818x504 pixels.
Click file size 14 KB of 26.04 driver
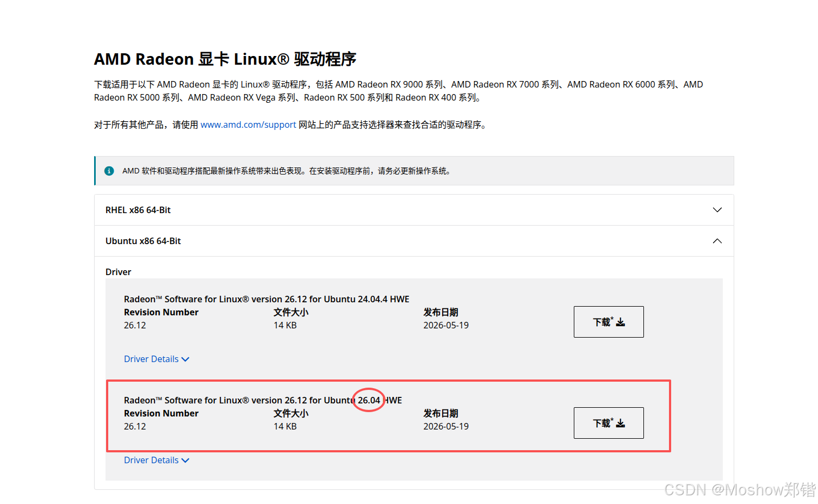click(x=285, y=426)
